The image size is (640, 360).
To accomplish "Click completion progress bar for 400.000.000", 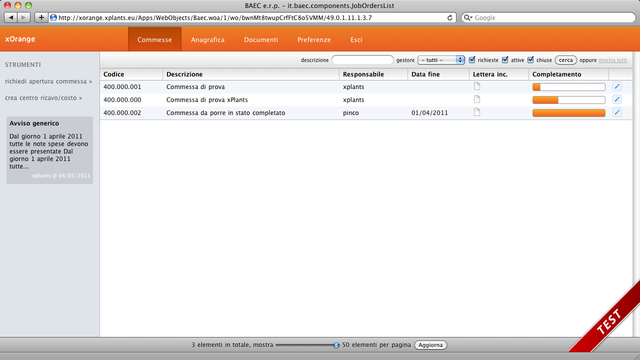I will 569,100.
